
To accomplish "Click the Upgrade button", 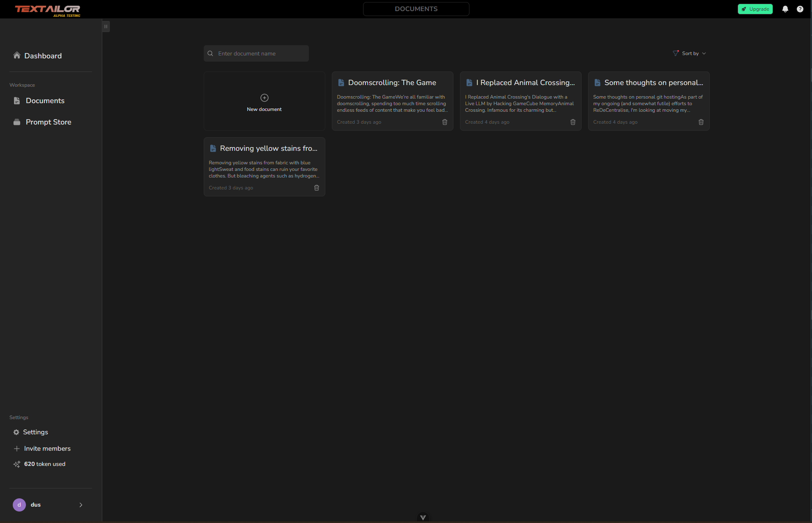I will (x=755, y=9).
